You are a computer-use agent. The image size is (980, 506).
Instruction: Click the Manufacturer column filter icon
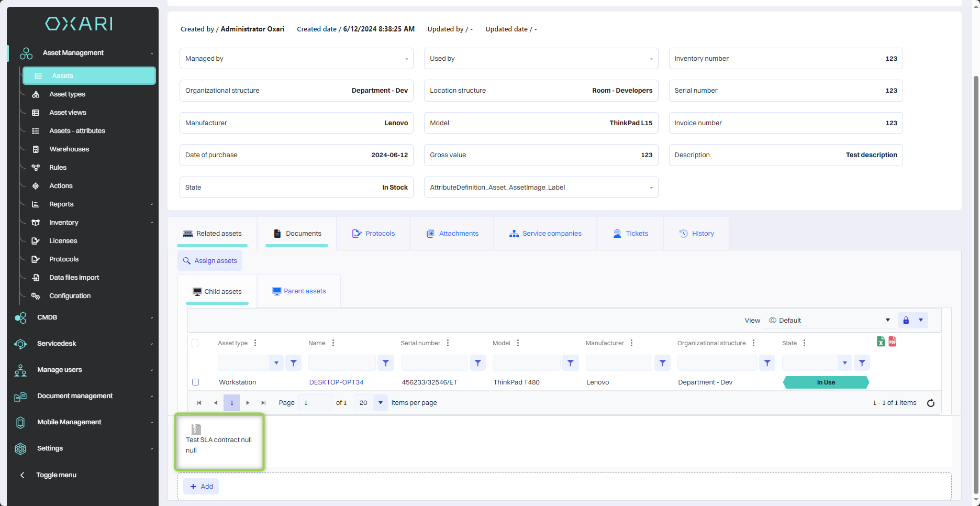pyautogui.click(x=662, y=362)
